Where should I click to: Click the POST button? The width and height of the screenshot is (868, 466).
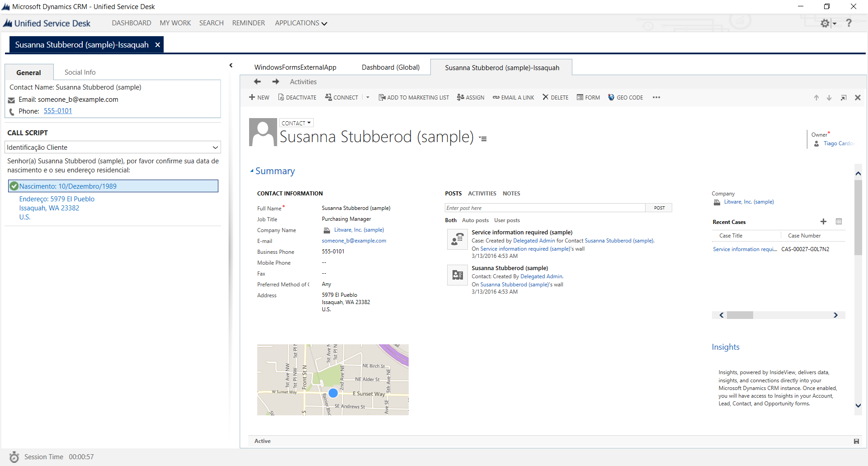tap(659, 208)
